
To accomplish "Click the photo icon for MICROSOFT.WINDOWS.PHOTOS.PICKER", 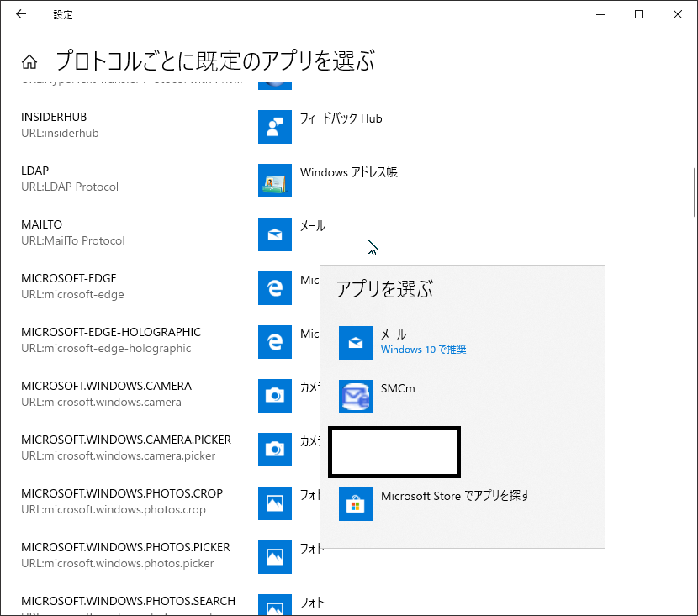I will coord(275,557).
